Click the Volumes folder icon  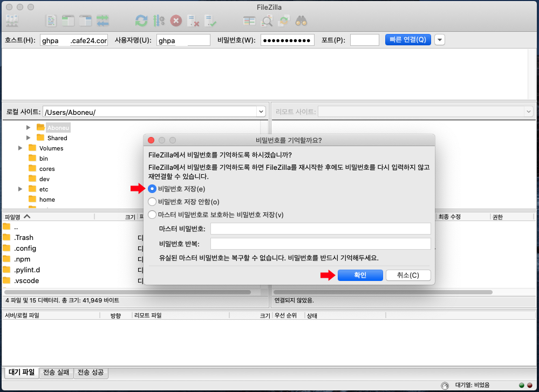point(33,148)
